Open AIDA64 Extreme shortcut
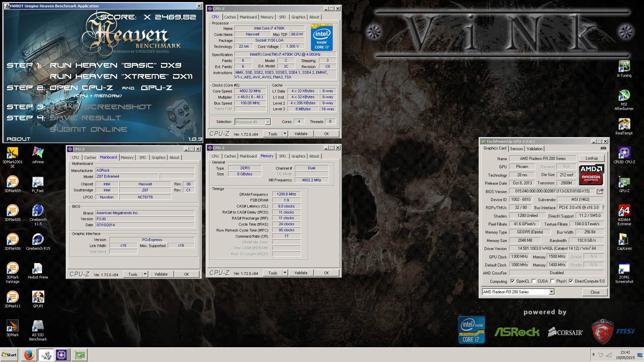 [x=624, y=215]
